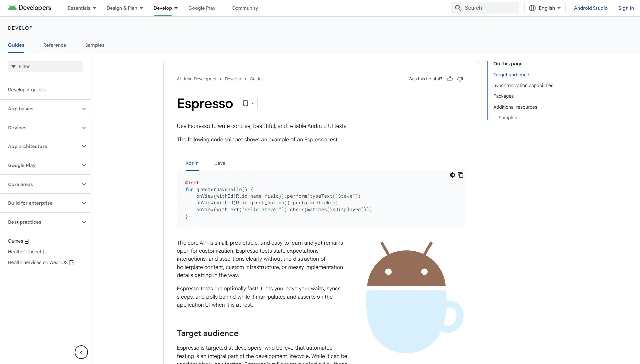The width and height of the screenshot is (640, 364).
Task: Click the globe language icon
Action: 532,8
